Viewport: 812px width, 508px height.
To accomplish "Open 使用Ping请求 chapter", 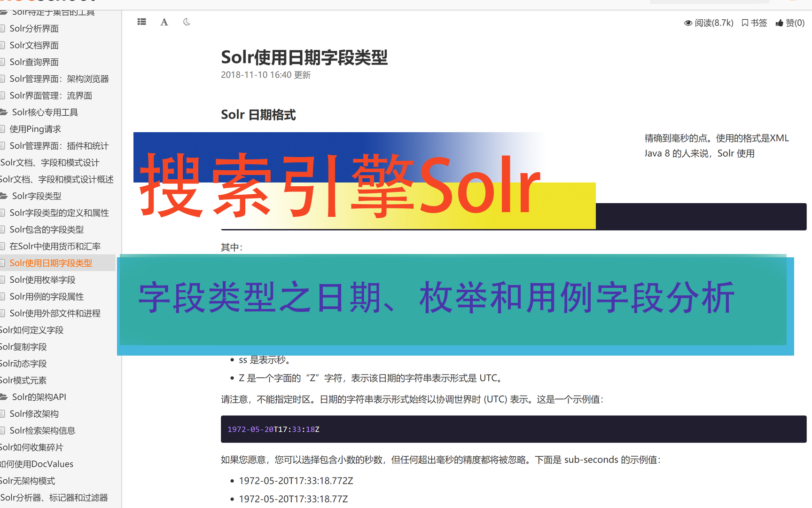I will (35, 129).
